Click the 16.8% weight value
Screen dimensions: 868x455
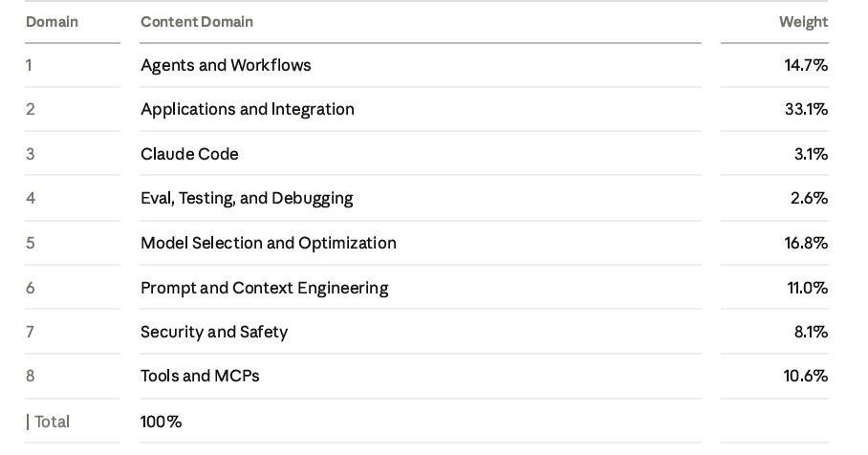tap(806, 243)
